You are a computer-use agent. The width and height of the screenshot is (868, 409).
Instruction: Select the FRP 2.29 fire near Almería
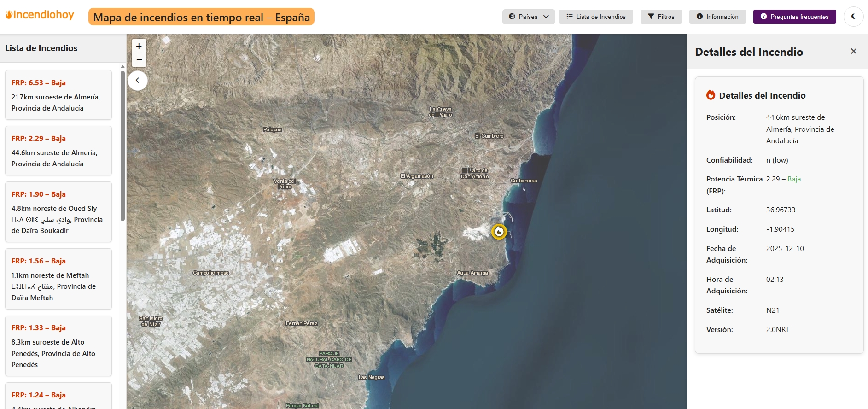pos(58,151)
